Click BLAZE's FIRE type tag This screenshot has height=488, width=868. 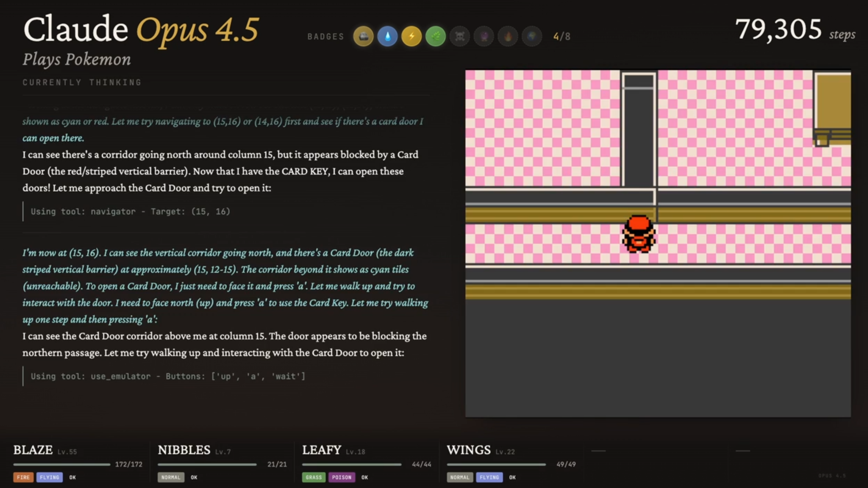point(23,477)
